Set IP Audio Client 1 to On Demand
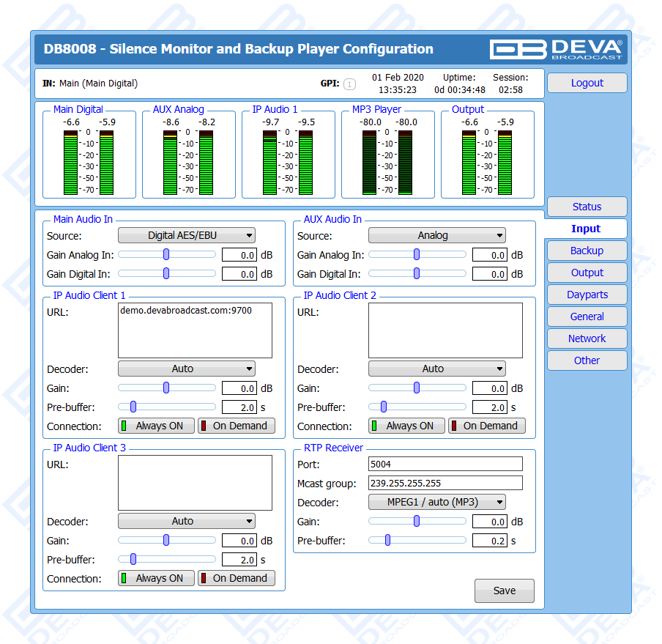Image resolution: width=662 pixels, height=644 pixels. (x=237, y=426)
